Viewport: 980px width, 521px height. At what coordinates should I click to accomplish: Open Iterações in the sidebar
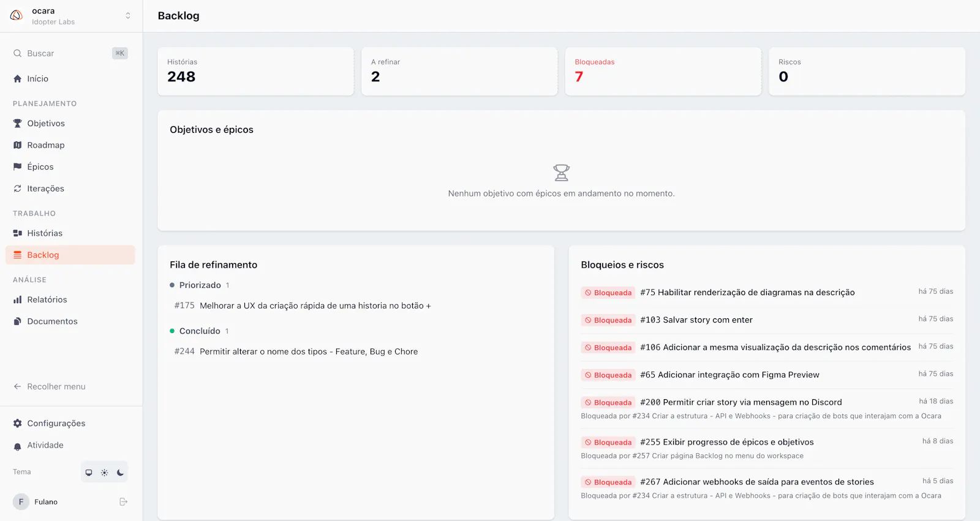(70, 189)
